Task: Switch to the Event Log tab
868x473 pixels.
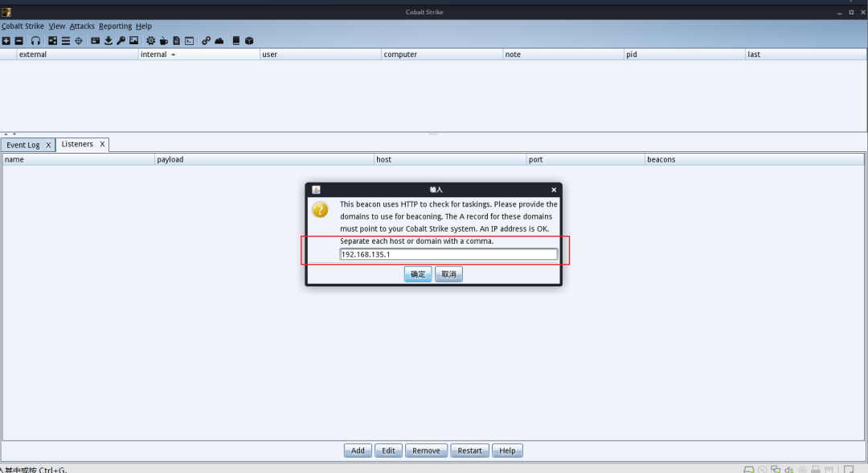Action: click(x=23, y=145)
